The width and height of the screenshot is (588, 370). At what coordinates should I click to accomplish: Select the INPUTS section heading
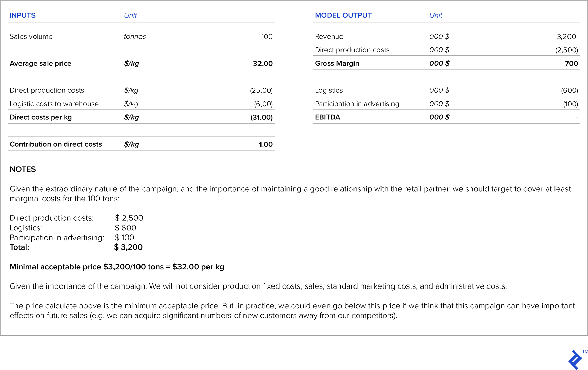click(x=23, y=15)
